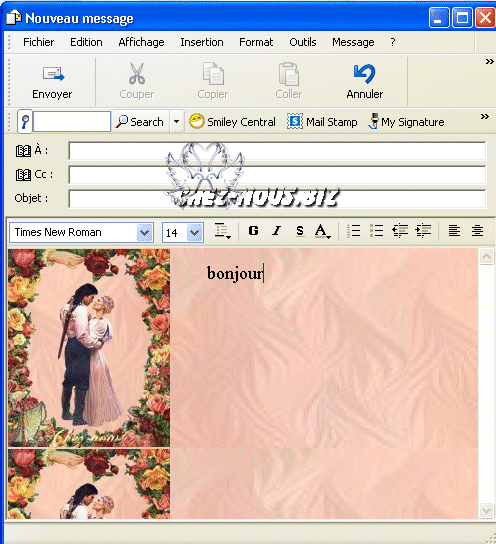This screenshot has height=544, width=496.
Task: Toggle italic (I) formatting
Action: [x=276, y=231]
